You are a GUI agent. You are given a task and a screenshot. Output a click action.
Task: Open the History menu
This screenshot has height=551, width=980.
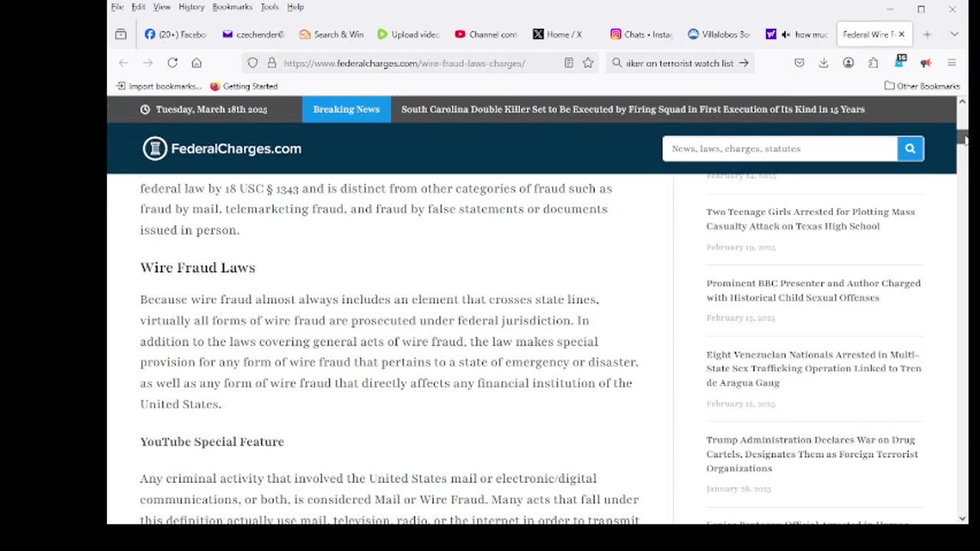tap(191, 7)
